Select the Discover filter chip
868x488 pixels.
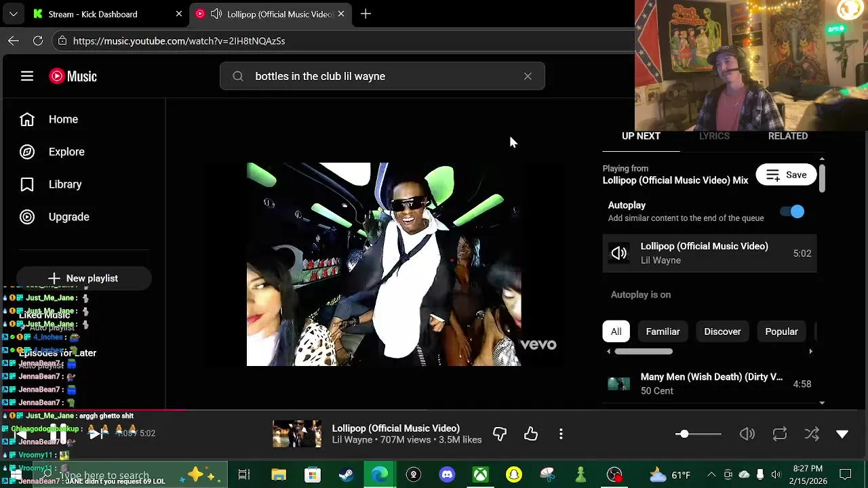pyautogui.click(x=722, y=331)
